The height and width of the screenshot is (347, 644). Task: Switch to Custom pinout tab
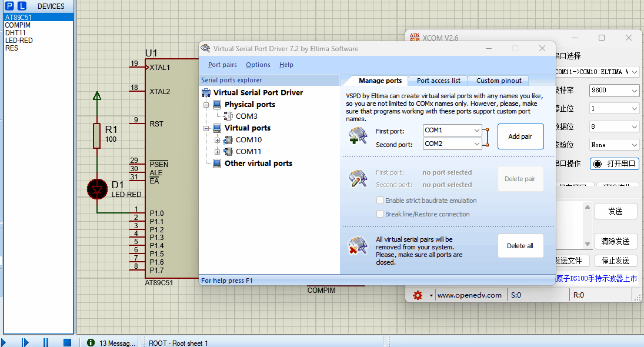click(499, 81)
